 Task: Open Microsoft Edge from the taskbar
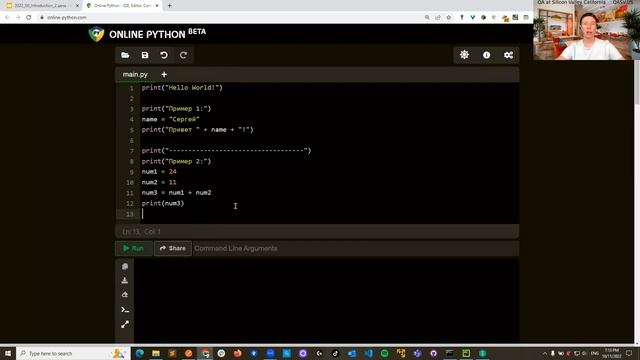click(x=140, y=353)
